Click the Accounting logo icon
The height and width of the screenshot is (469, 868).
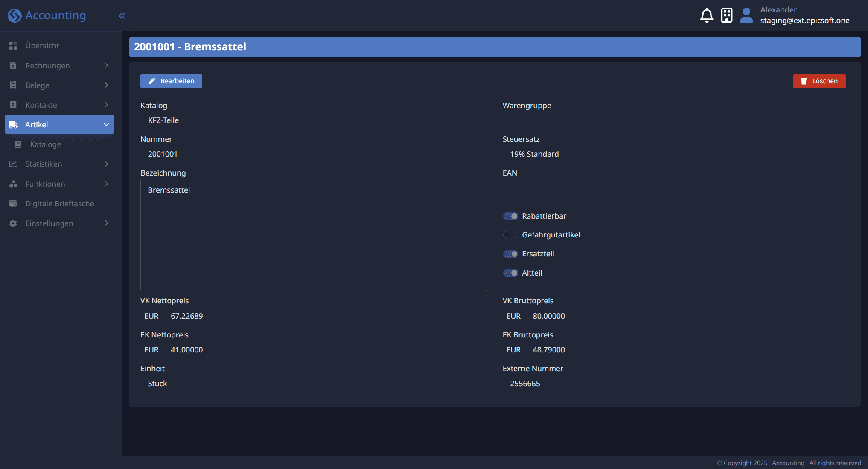pyautogui.click(x=15, y=15)
